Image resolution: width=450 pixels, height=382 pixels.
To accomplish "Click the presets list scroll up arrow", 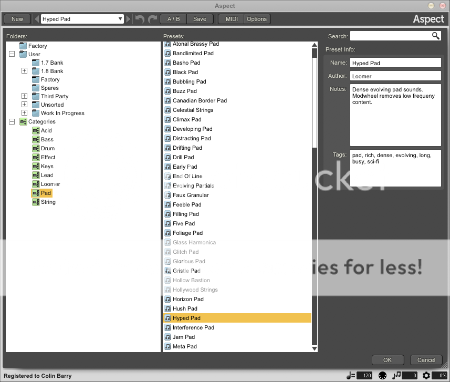I will tap(314, 45).
